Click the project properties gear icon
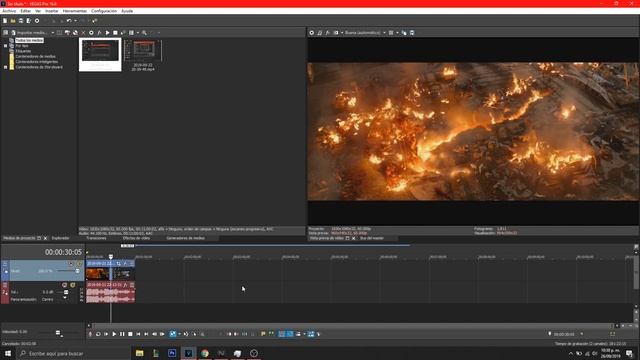Screen dimensions: 640x360 [37, 21]
